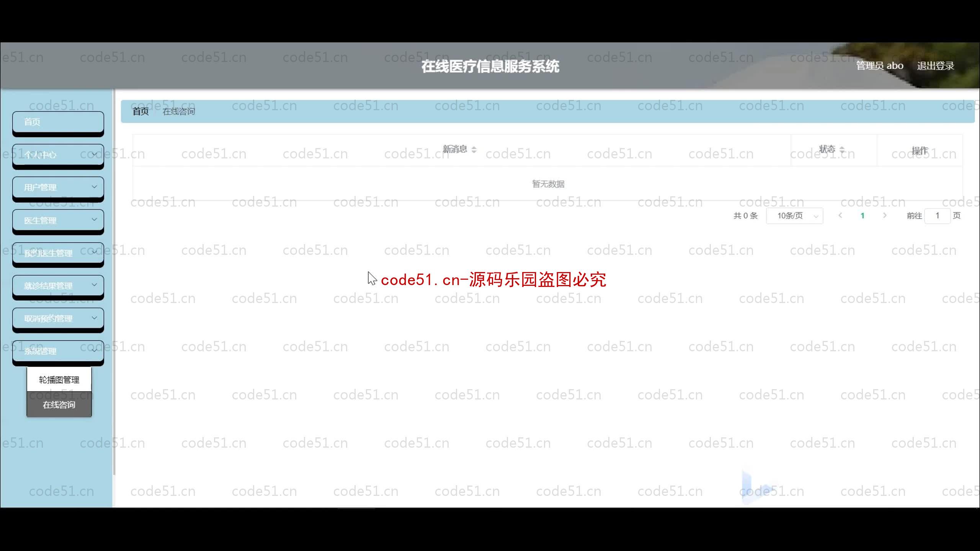980x551 pixels.
Task: Click 管理员 abo account label
Action: (x=879, y=65)
